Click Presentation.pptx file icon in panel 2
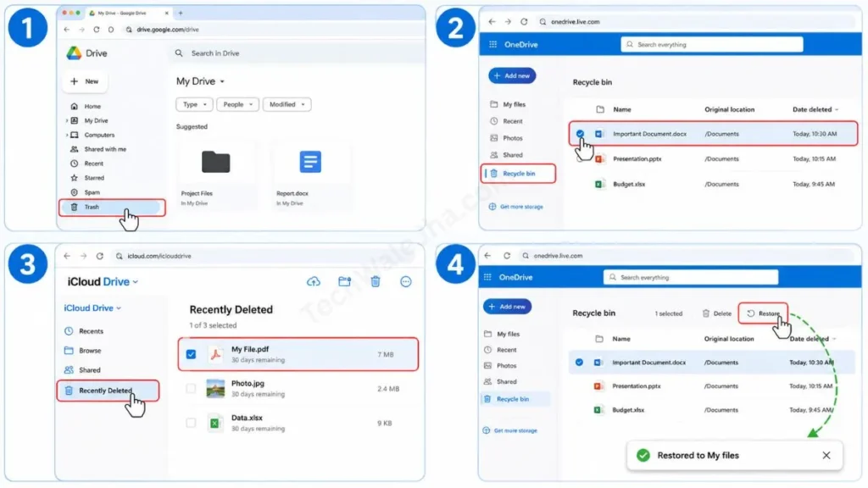The image size is (868, 488). coord(598,158)
